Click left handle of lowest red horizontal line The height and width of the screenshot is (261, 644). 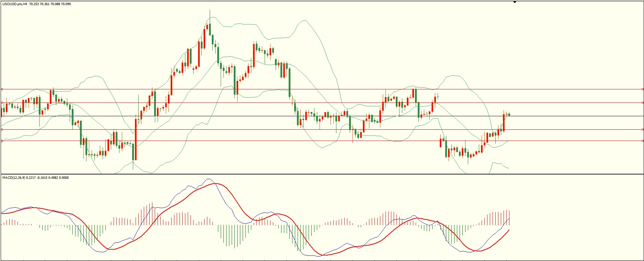click(x=2, y=141)
